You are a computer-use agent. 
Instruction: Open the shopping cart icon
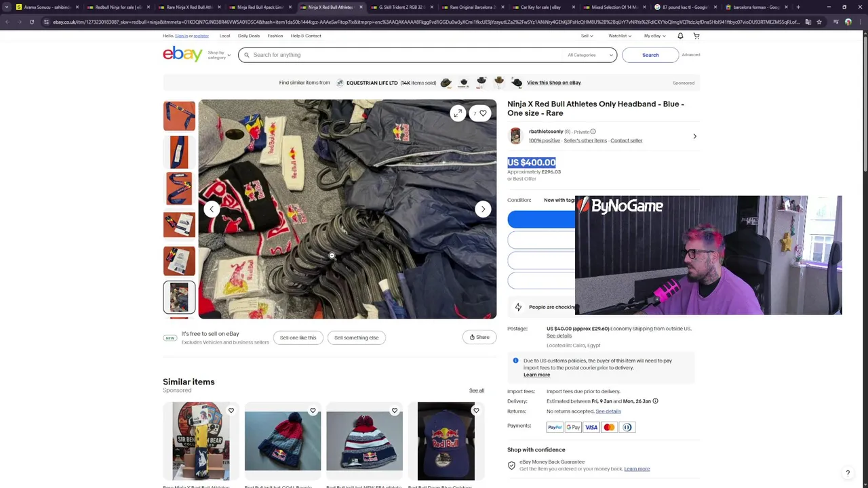[696, 36]
